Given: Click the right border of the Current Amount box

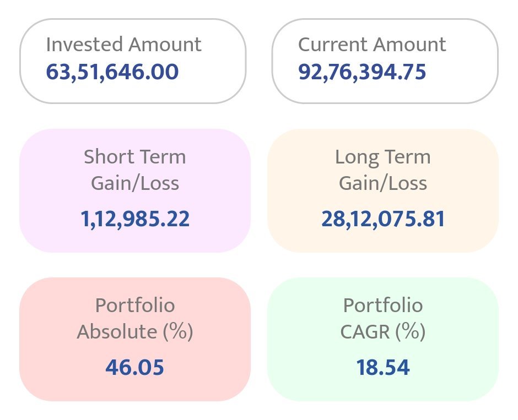Looking at the screenshot, I should tap(498, 61).
